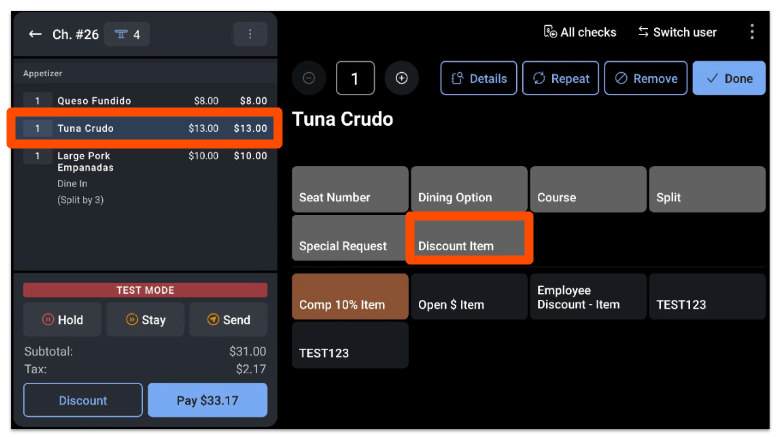Open the Dining Option tab
The width and height of the screenshot is (780, 437).
coord(468,189)
